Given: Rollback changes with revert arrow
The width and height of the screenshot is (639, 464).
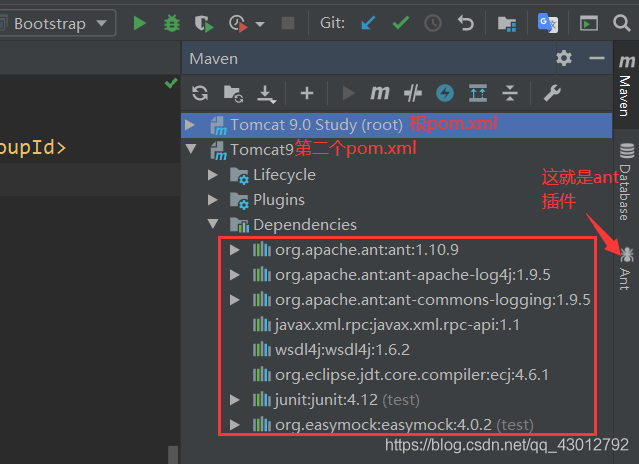Looking at the screenshot, I should click(465, 23).
